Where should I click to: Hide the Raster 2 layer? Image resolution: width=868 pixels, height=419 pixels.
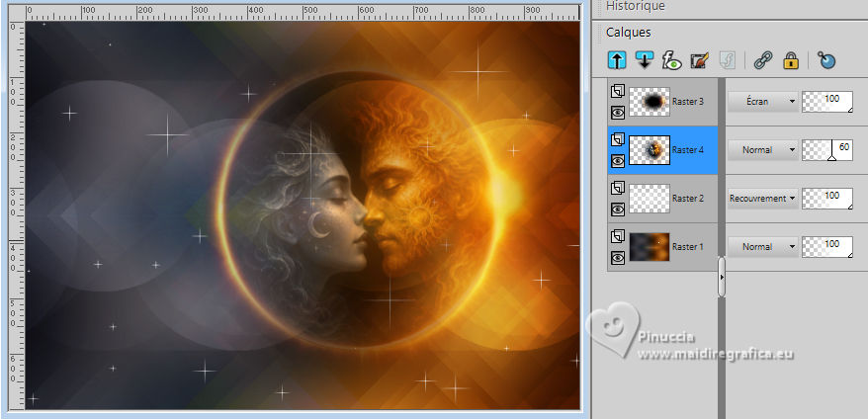(x=618, y=209)
